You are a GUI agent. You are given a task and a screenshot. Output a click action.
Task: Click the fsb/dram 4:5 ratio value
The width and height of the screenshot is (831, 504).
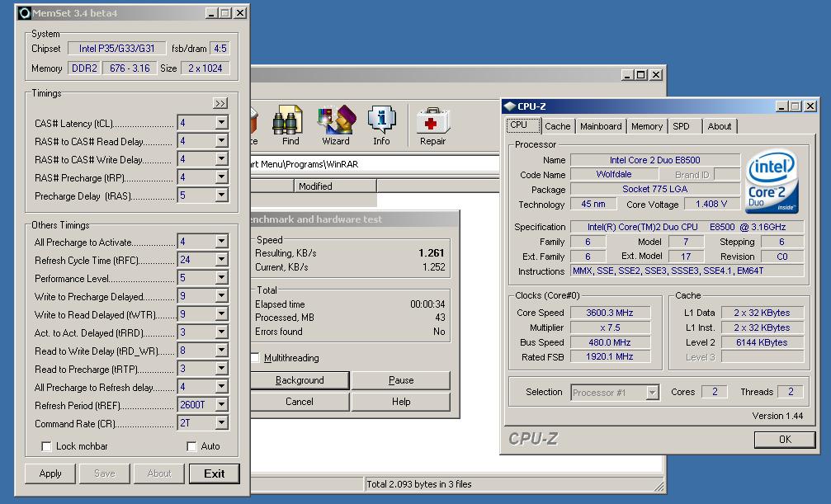(x=220, y=48)
